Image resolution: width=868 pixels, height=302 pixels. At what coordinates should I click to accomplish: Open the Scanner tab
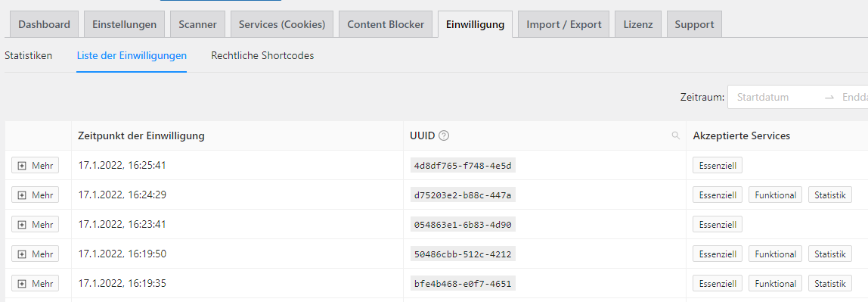[197, 24]
